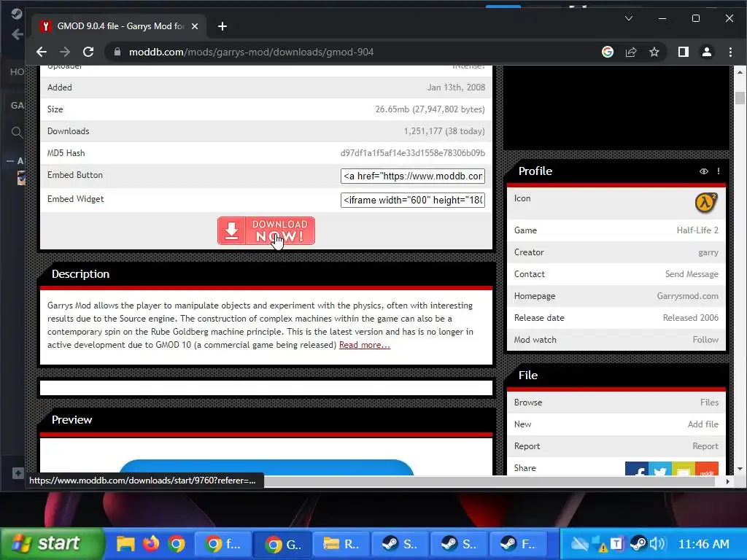The height and width of the screenshot is (560, 747).
Task: Switch to the Steam 'F..' taskbar window
Action: (x=518, y=543)
